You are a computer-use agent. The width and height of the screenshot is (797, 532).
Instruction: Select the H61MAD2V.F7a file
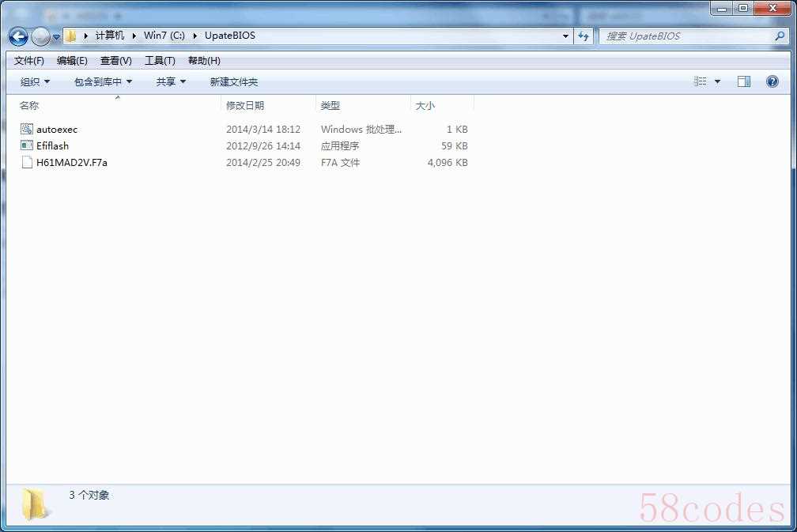[71, 162]
